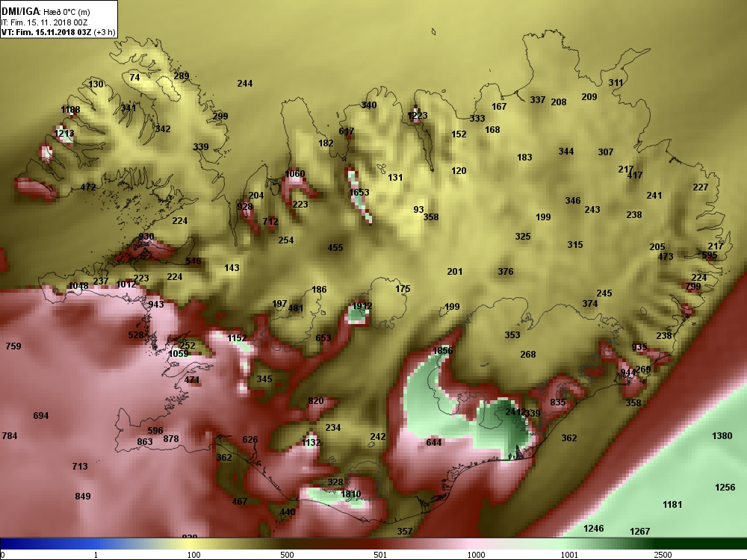The width and height of the screenshot is (747, 560).
Task: Click the map value 1188
Action: (70, 110)
